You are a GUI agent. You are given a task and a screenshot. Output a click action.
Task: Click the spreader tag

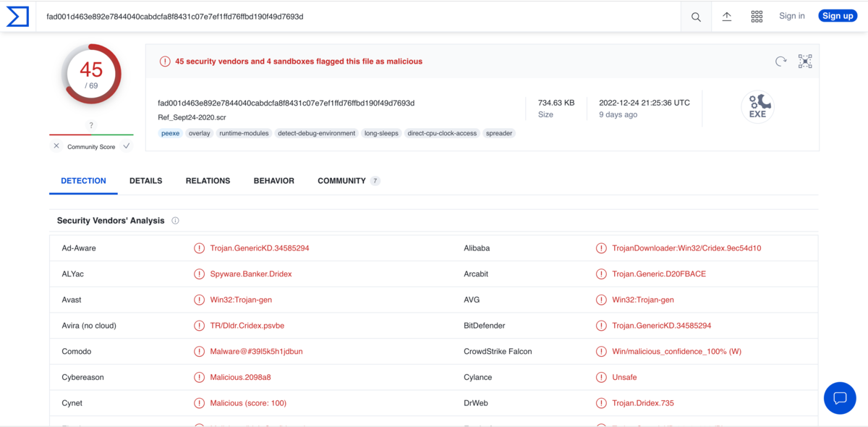pos(499,133)
